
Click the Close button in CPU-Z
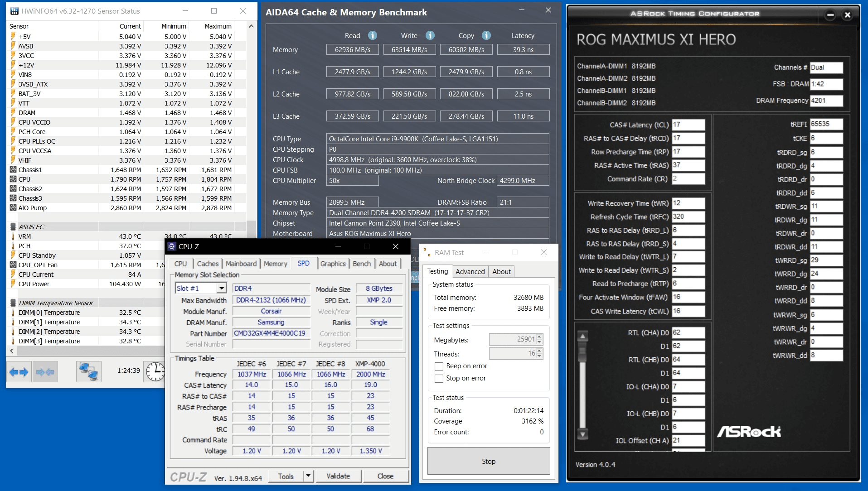pos(385,476)
